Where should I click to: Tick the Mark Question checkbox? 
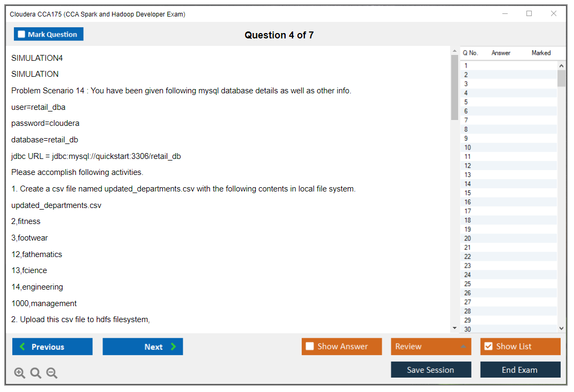tap(22, 34)
